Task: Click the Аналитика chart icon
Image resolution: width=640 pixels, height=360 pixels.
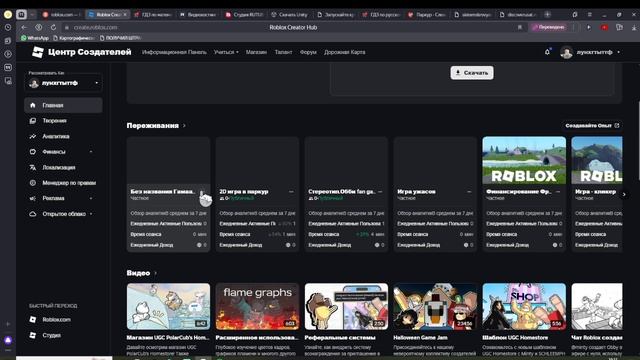Action: pyautogui.click(x=33, y=136)
